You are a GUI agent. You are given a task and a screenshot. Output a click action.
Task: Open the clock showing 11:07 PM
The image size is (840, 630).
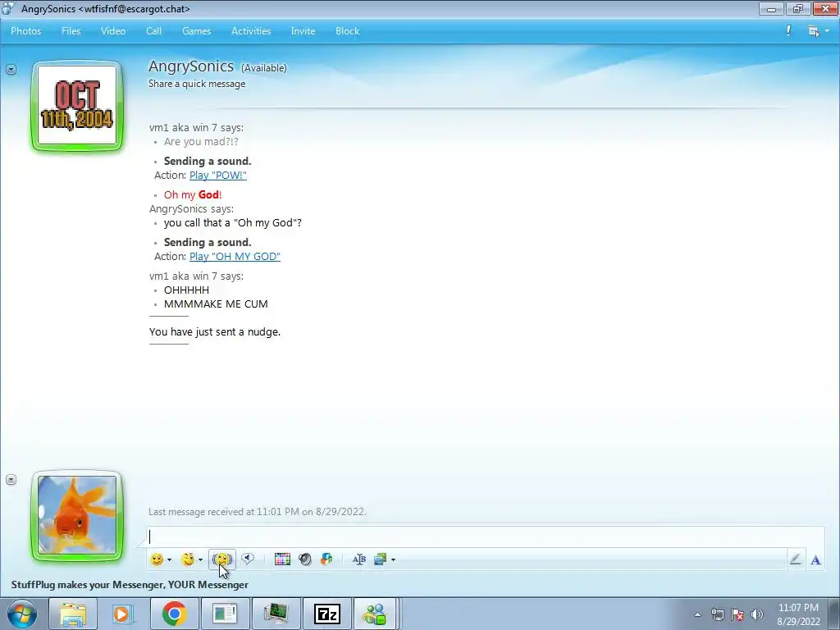(798, 614)
